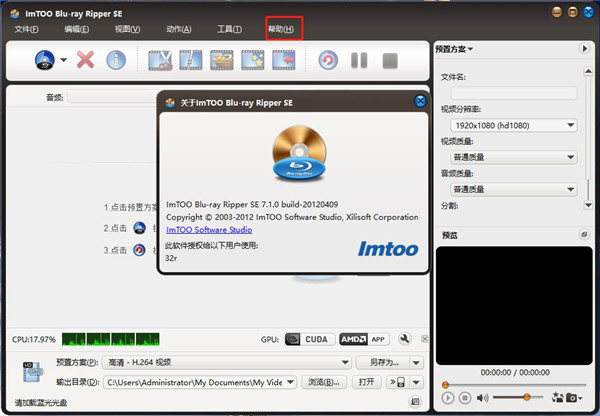Click the snapshot folder icon

point(557,398)
